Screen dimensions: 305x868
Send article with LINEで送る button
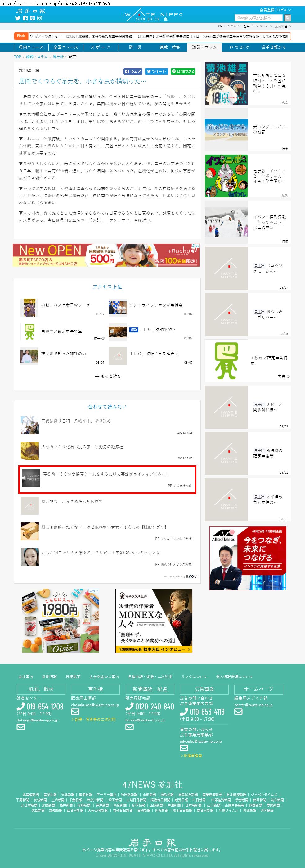coord(183,71)
